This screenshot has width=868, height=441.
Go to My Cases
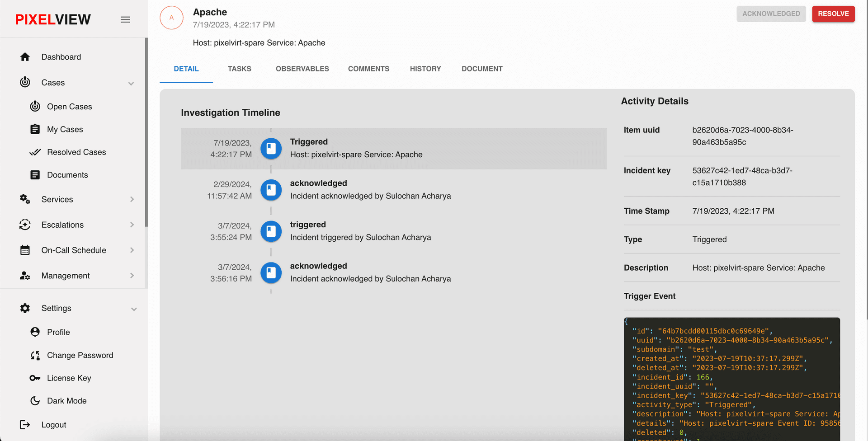[x=65, y=129]
